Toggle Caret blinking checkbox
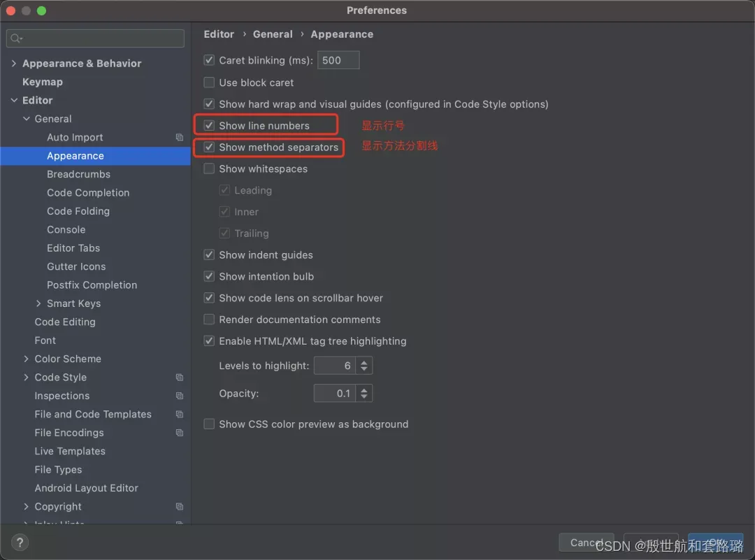This screenshot has height=560, width=755. (x=209, y=60)
